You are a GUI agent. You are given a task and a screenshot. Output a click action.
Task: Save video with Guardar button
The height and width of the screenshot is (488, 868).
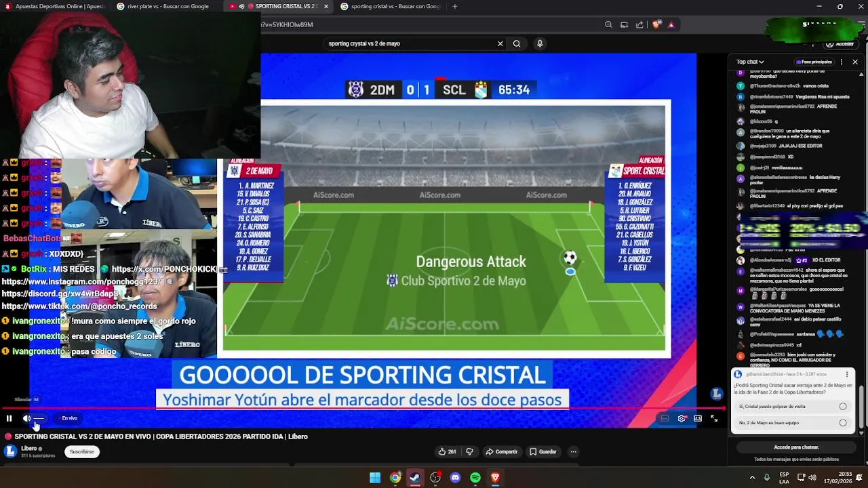[543, 451]
